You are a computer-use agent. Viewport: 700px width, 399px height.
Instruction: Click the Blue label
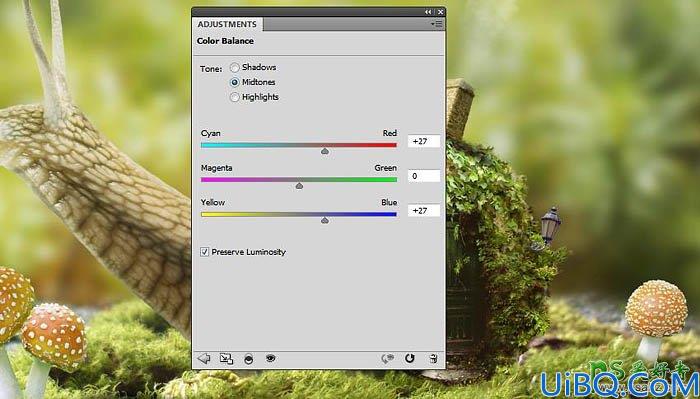click(x=389, y=202)
